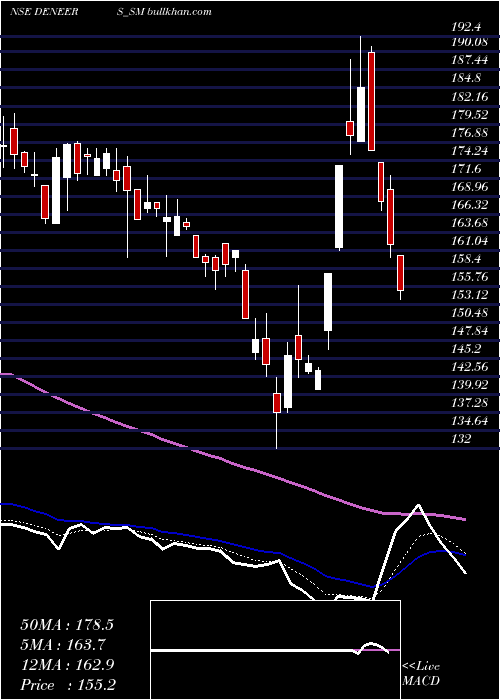Screen dimensions: 500x700
Task: Click the white candle topping near 182
Action: 361,115
